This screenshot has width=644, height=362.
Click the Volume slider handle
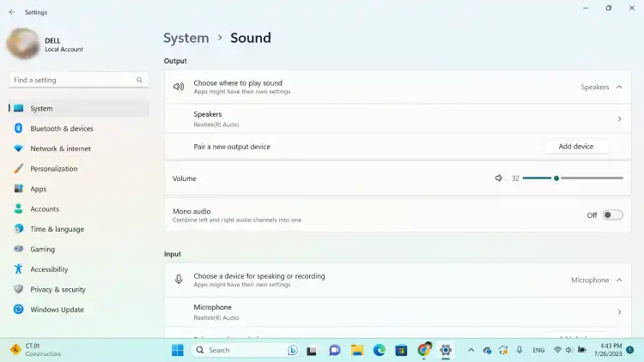556,178
